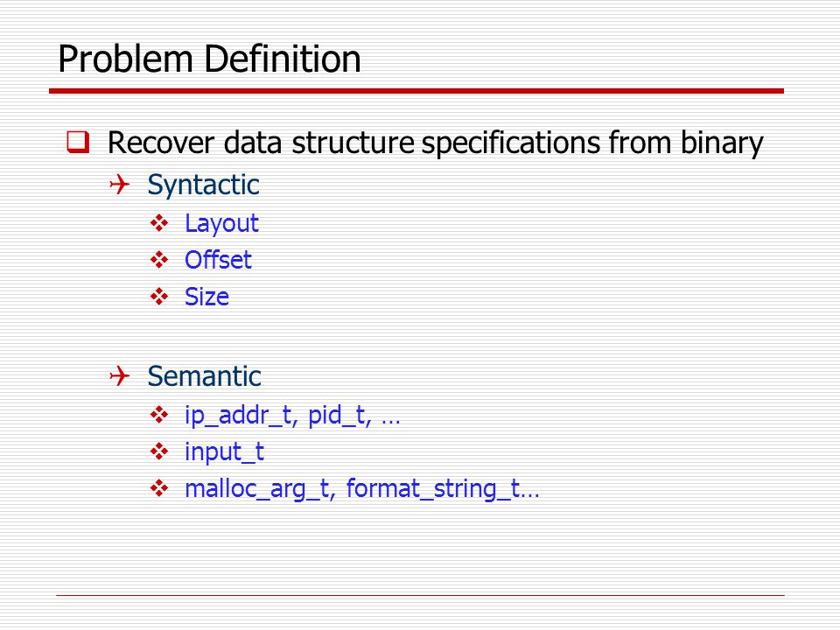This screenshot has height=630, width=840.
Task: Click the diamond bullet beside input_t
Action: 159,451
